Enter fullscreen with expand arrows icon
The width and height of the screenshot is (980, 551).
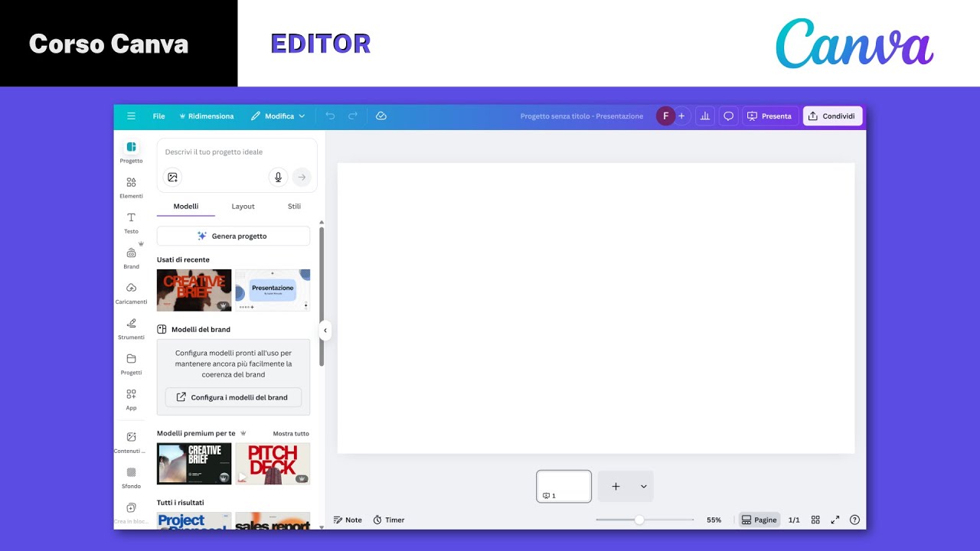click(x=835, y=520)
